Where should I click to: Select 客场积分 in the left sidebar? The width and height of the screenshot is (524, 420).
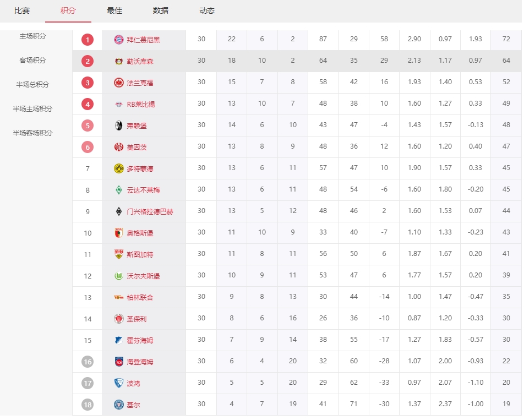pyautogui.click(x=32, y=61)
